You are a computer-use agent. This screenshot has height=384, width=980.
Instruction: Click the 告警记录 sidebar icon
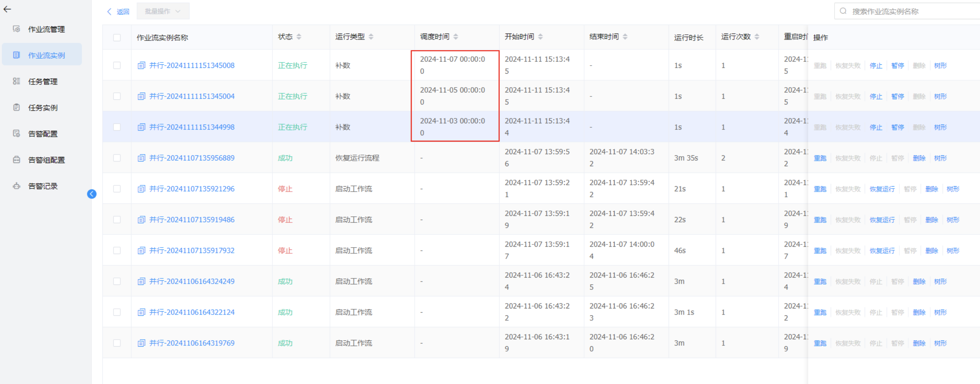pyautogui.click(x=16, y=186)
